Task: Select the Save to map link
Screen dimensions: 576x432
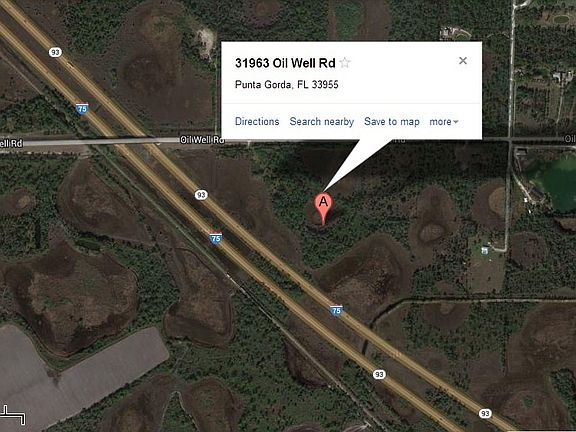Action: (392, 122)
